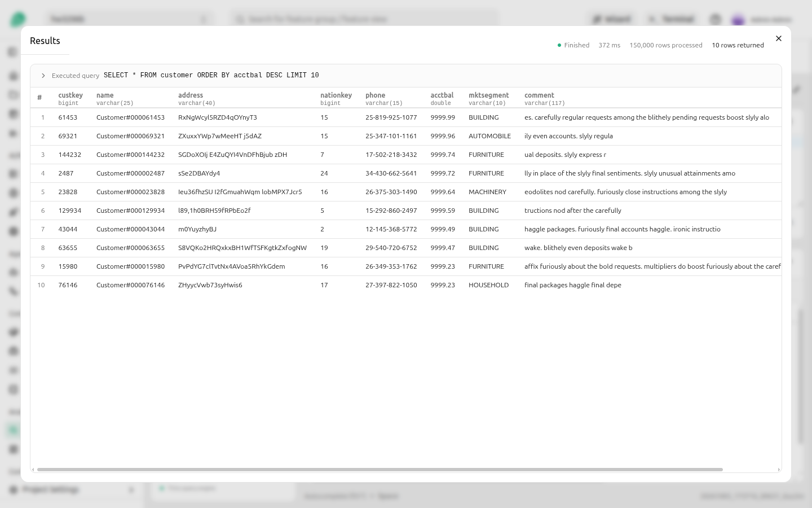812x508 pixels.
Task: Select cell Customer#000063655
Action: 130,248
